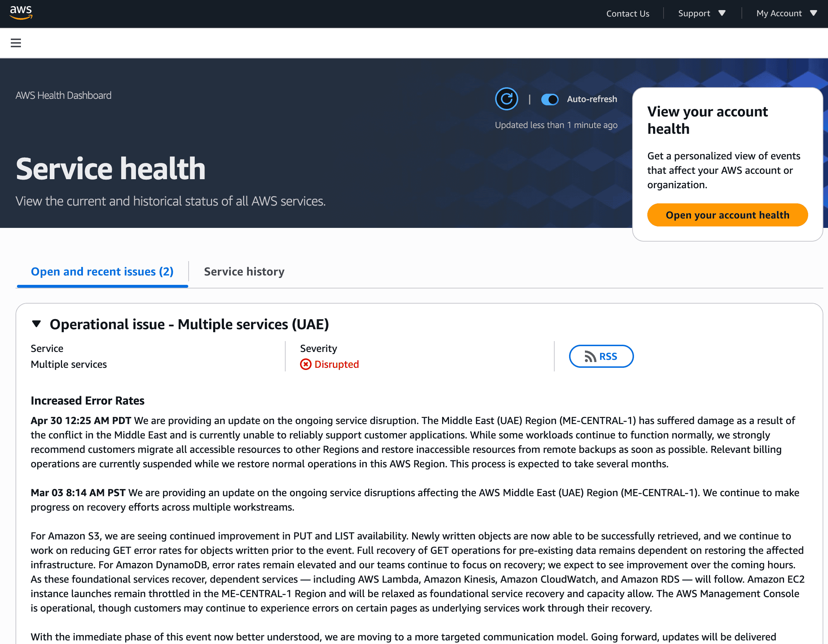Click the circular refresh icon
Viewport: 828px width, 644px height.
pyautogui.click(x=507, y=99)
